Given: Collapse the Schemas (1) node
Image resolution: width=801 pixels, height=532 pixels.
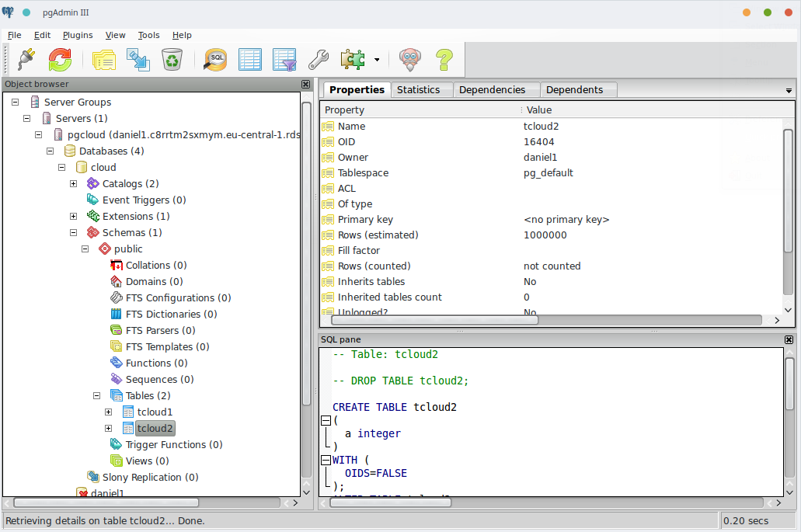Looking at the screenshot, I should (x=74, y=233).
